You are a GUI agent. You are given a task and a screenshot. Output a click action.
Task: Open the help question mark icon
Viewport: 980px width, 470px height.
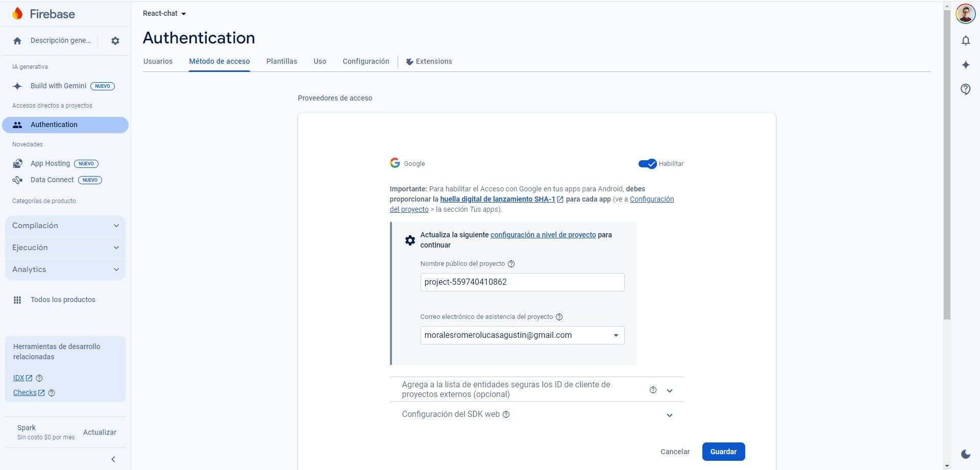(x=966, y=89)
